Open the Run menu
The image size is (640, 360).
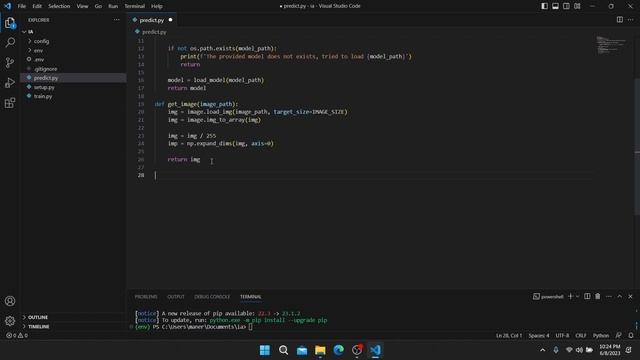[113, 6]
